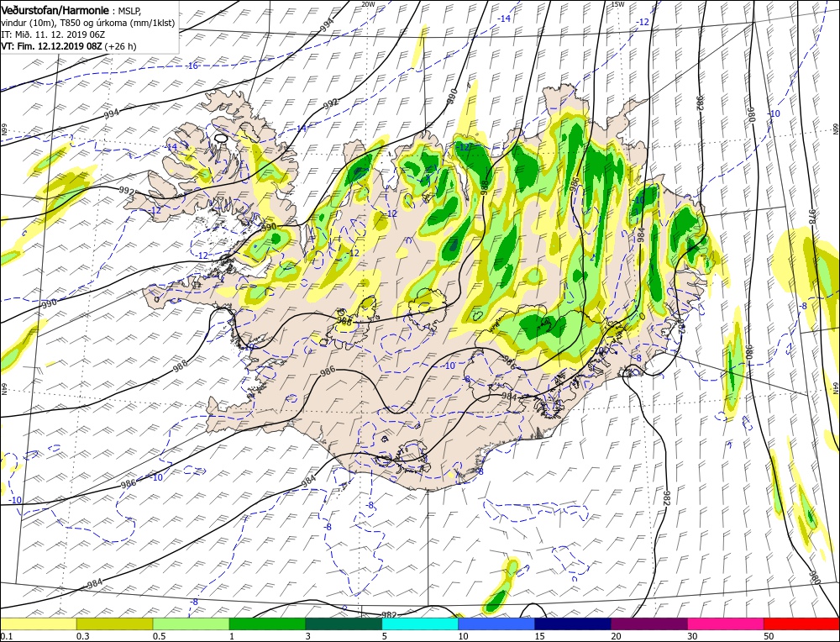
Task: Click the light green 0.5 legend swatch
Action: (x=192, y=624)
